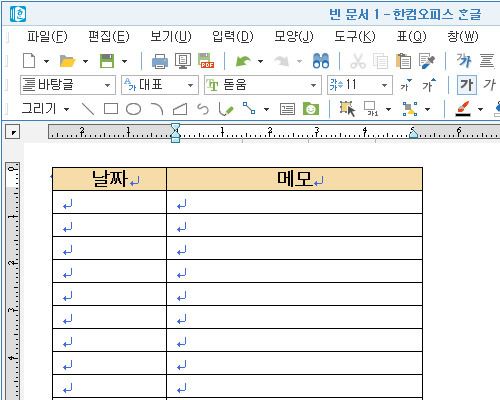The height and width of the screenshot is (400, 500).
Task: Expand the Undo history dropdown arrow
Action: coord(260,61)
